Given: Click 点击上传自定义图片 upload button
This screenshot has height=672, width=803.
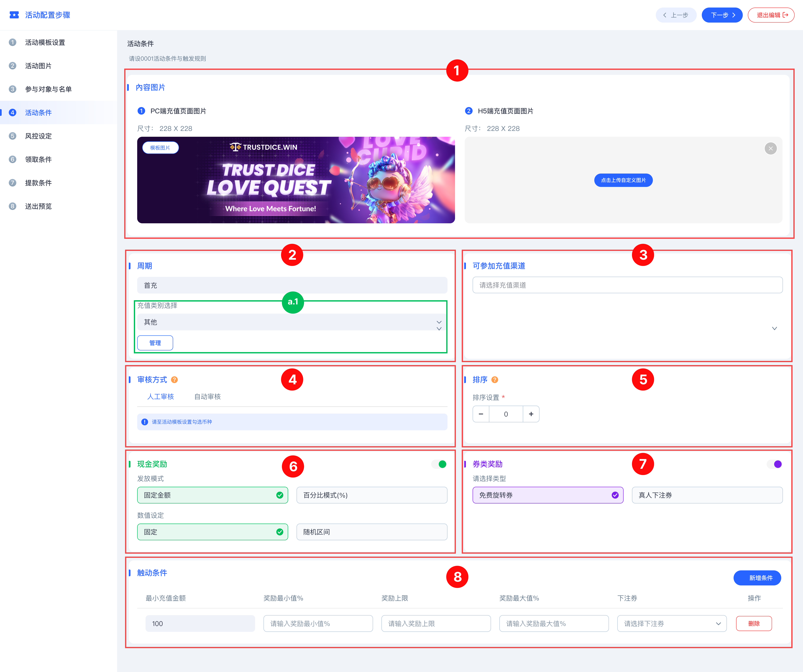Looking at the screenshot, I should coord(623,180).
